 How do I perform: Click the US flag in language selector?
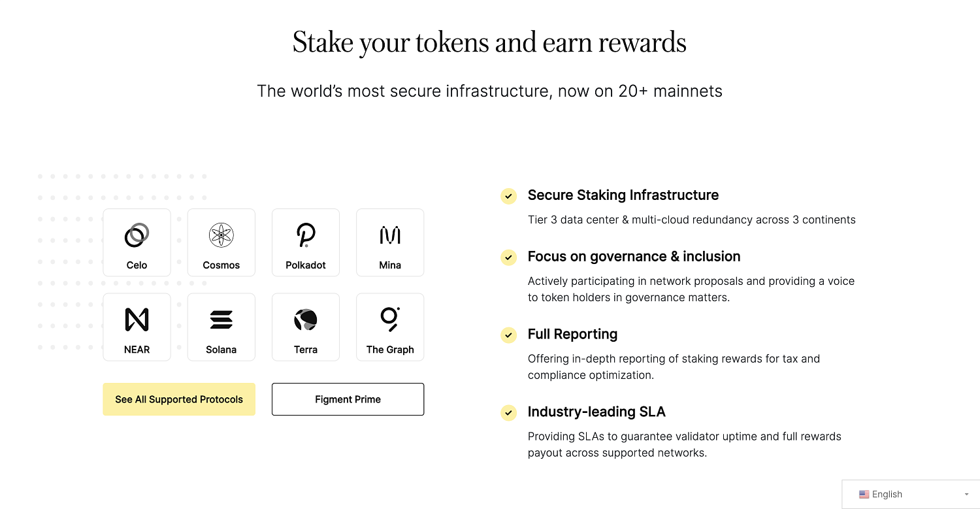[864, 495]
